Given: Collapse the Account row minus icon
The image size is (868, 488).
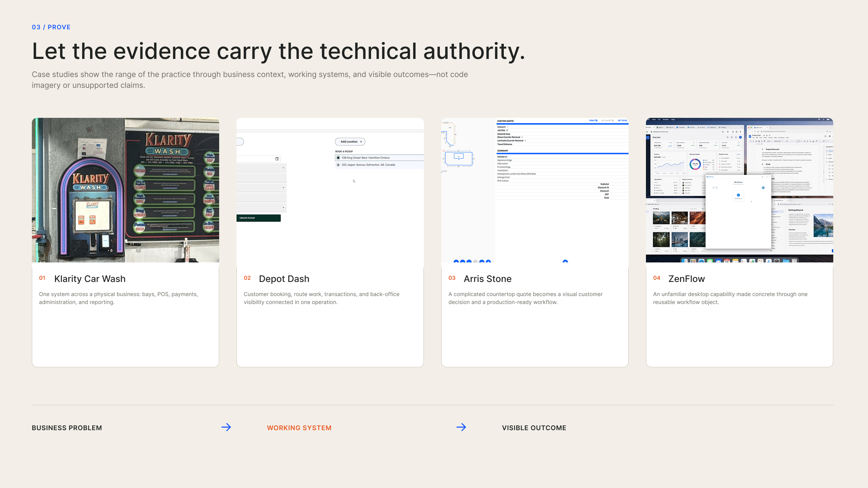Looking at the screenshot, I should [507, 127].
